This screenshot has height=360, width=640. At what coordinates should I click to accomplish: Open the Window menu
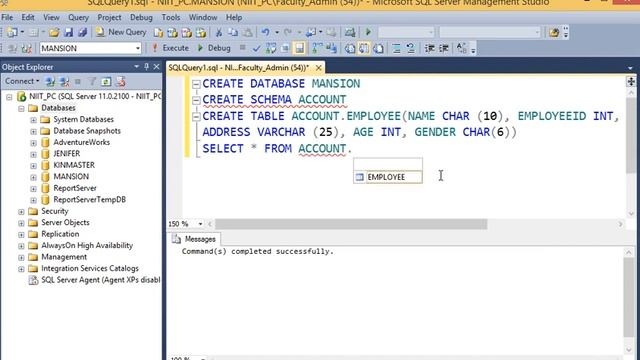coord(203,18)
